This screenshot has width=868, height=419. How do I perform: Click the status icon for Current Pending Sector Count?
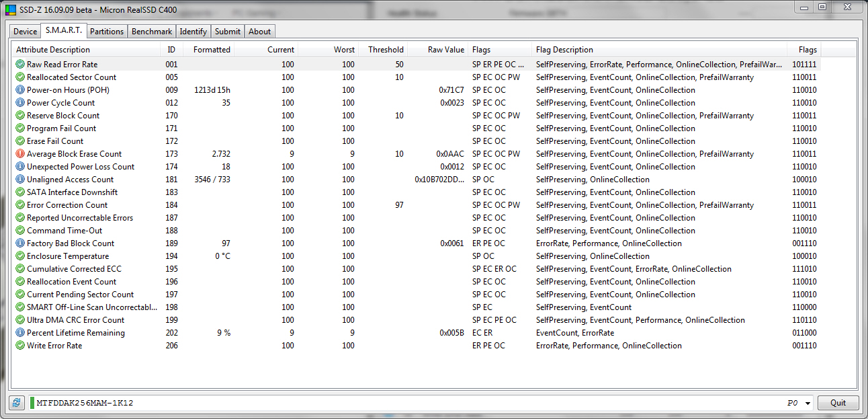(20, 295)
